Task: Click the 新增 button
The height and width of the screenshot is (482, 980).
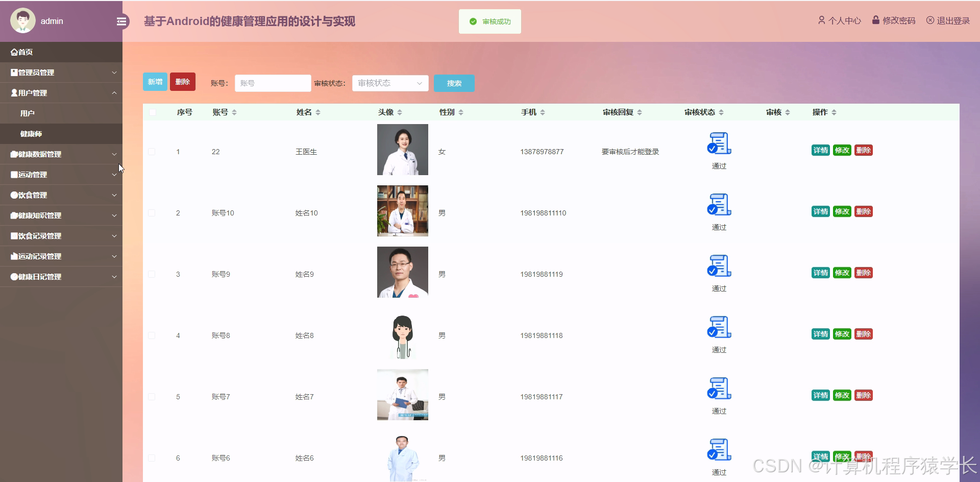Action: (x=155, y=81)
